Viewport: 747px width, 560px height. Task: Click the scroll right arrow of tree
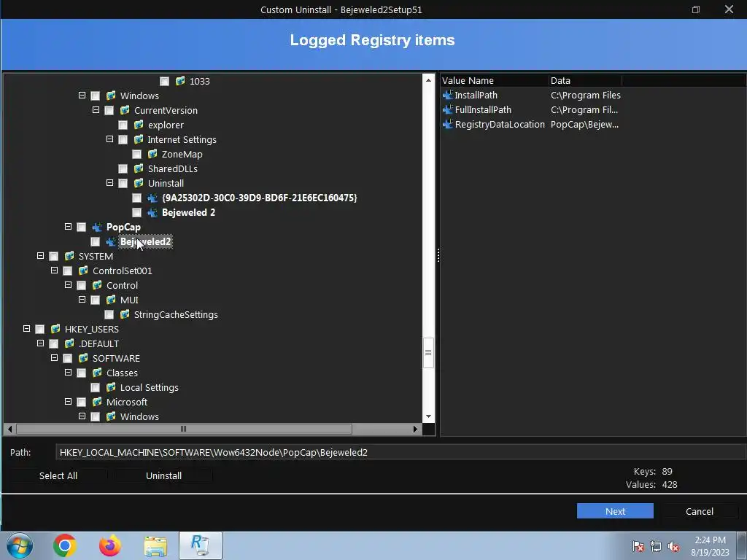pyautogui.click(x=415, y=429)
